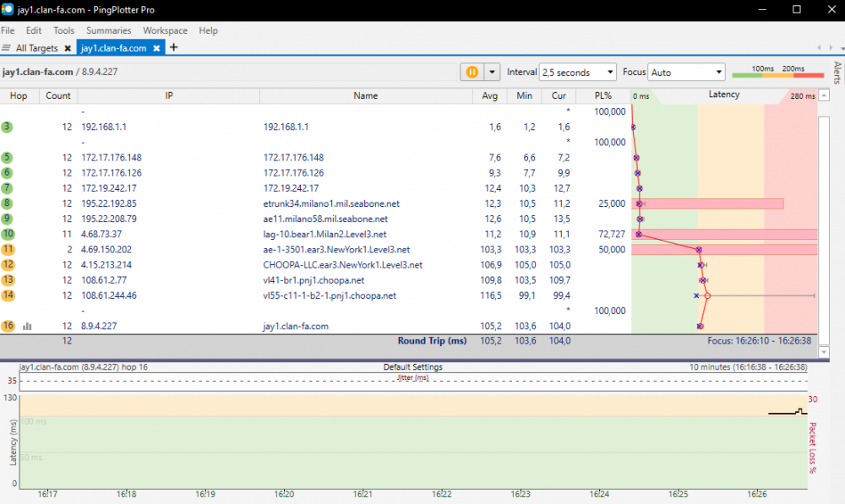Click the Min column header

point(524,95)
